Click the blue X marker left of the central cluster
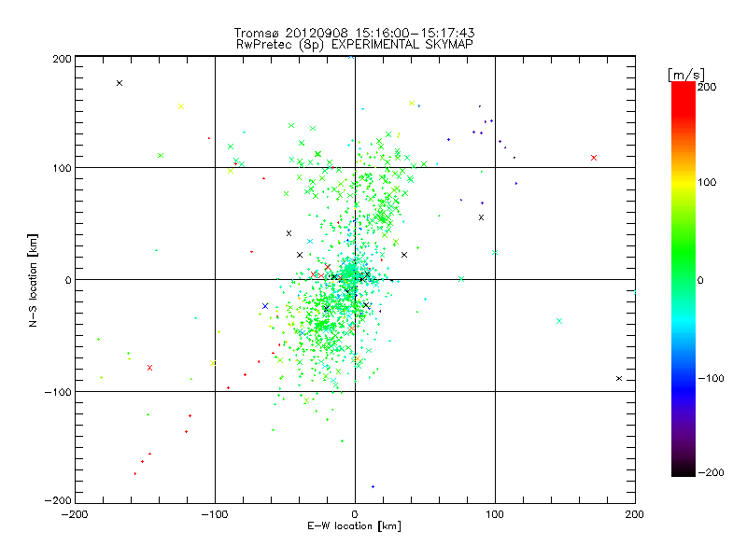 click(265, 306)
